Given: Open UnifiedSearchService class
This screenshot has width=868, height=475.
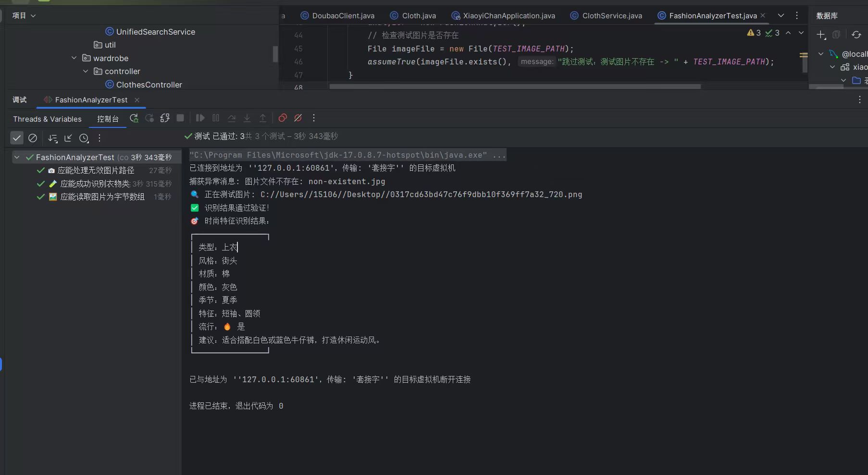Looking at the screenshot, I should click(x=150, y=32).
